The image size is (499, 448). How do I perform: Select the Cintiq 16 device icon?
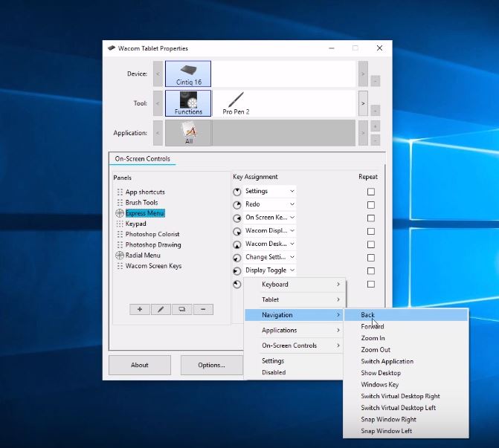click(x=188, y=74)
